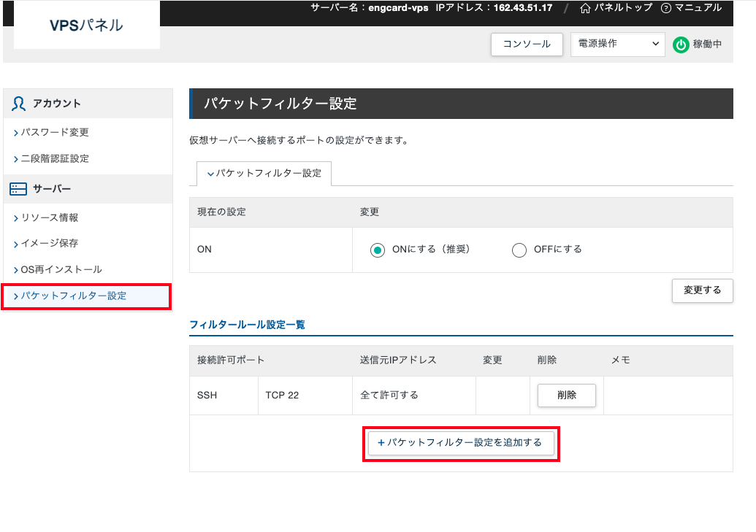This screenshot has height=532, width=756.
Task: Select the OFFにする radio button
Action: 519,250
